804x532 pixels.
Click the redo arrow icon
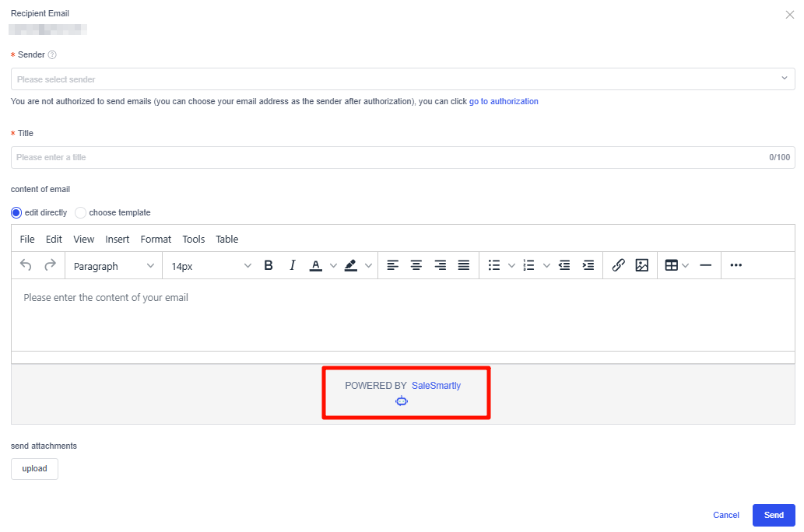pyautogui.click(x=50, y=265)
